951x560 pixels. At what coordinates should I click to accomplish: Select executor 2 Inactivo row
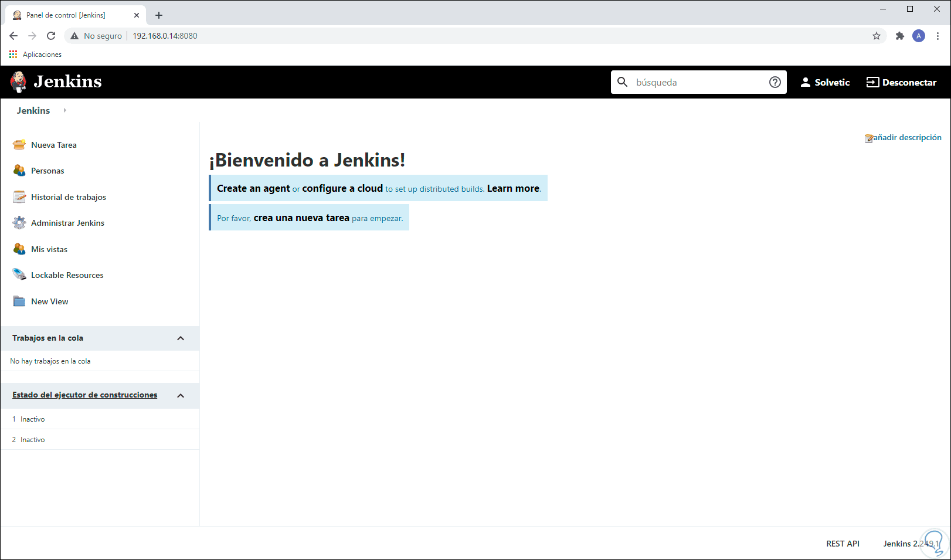point(100,440)
